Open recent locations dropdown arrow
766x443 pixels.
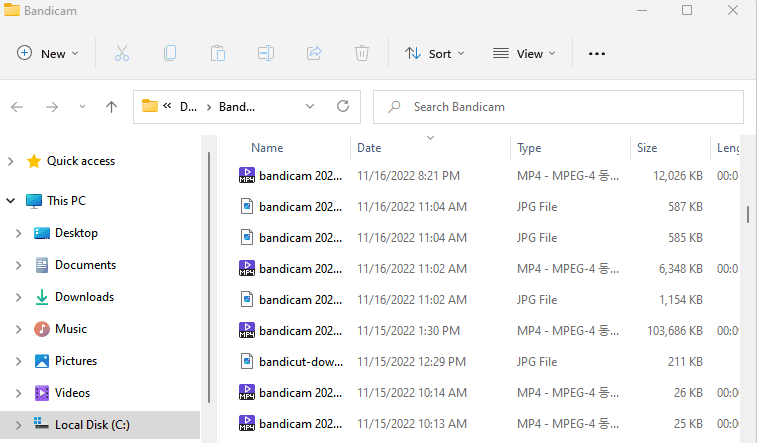[82, 106]
